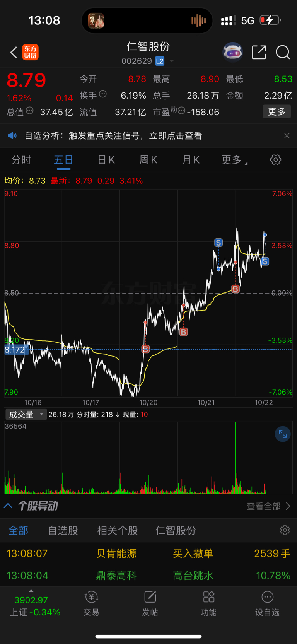The image size is (297, 644).
Task: Dismiss the 自选分析 banner
Action: coord(287,136)
